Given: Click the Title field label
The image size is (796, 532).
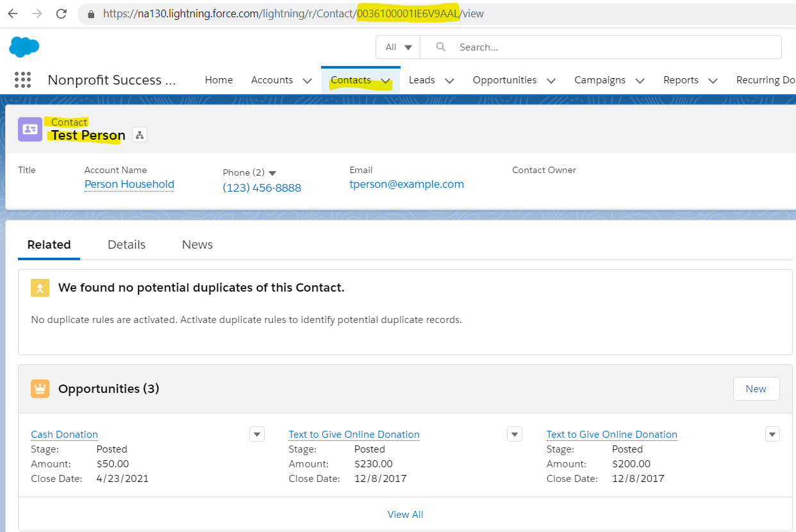Looking at the screenshot, I should pos(27,170).
